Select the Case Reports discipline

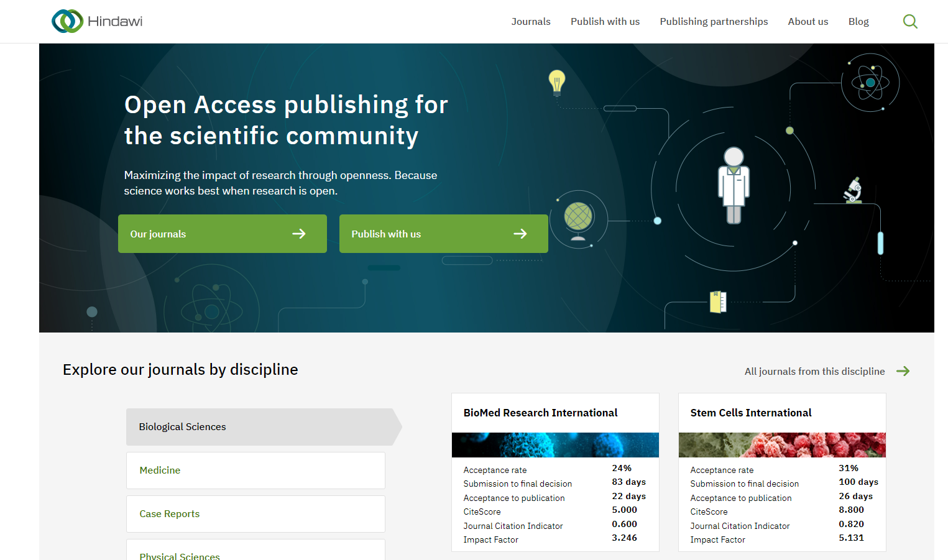pos(169,514)
